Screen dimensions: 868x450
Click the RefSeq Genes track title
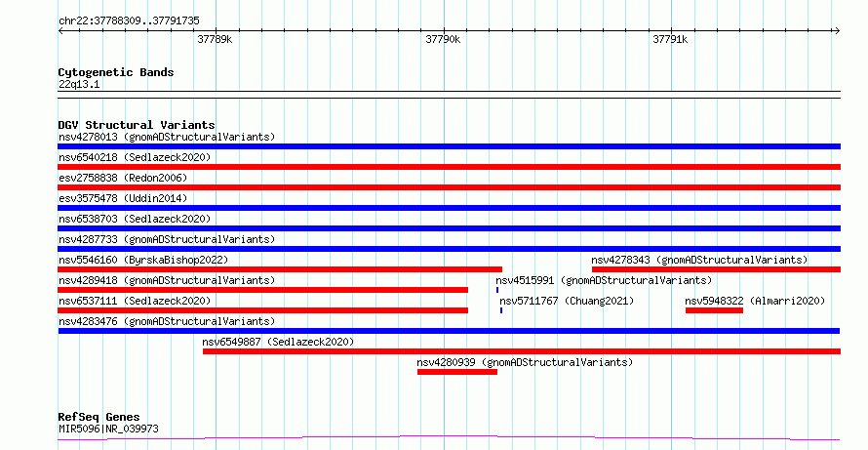(x=99, y=417)
